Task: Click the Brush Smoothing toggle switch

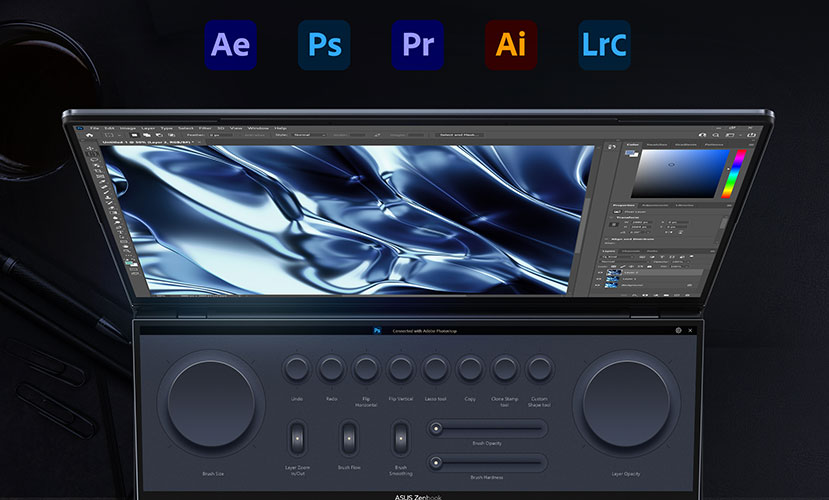Action: click(401, 438)
